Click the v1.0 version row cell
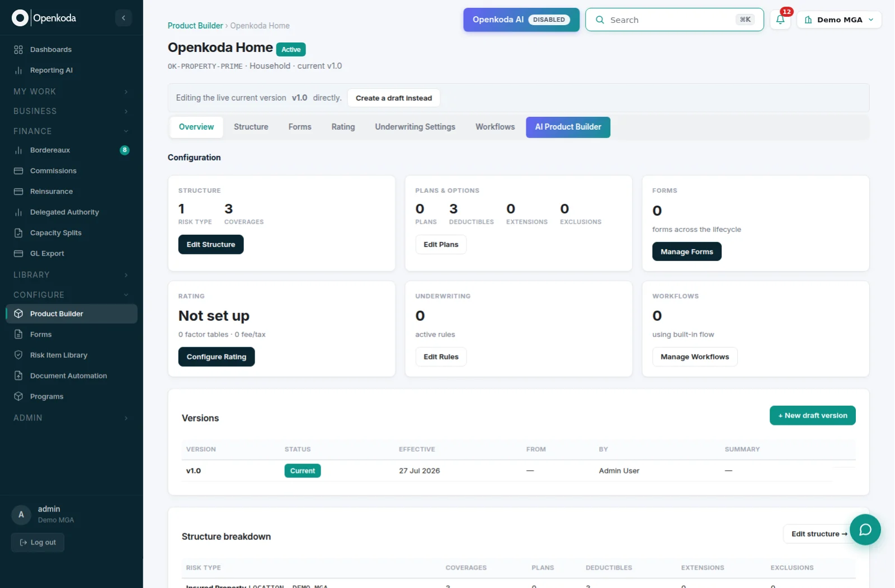Screen dimensions: 895x588 pos(194,471)
